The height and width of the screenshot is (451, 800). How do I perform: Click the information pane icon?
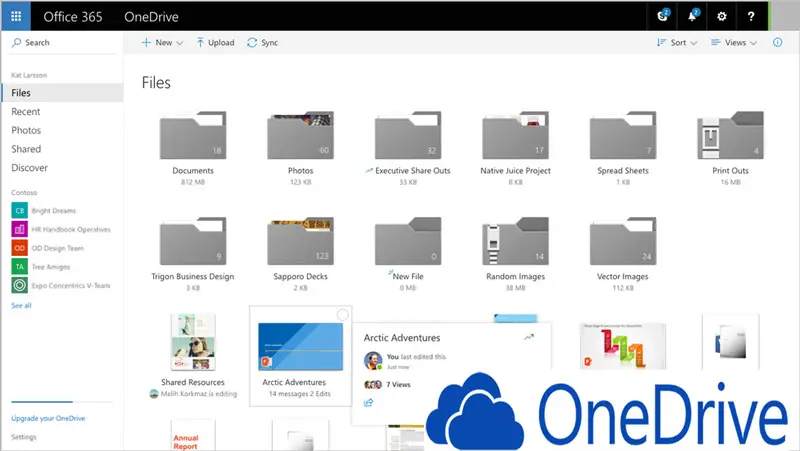pyautogui.click(x=778, y=42)
